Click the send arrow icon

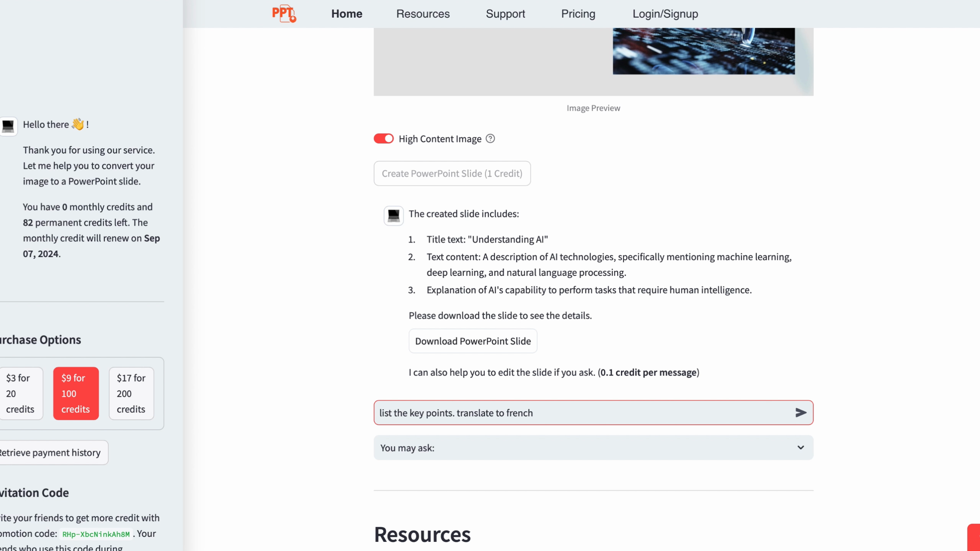[x=800, y=412]
